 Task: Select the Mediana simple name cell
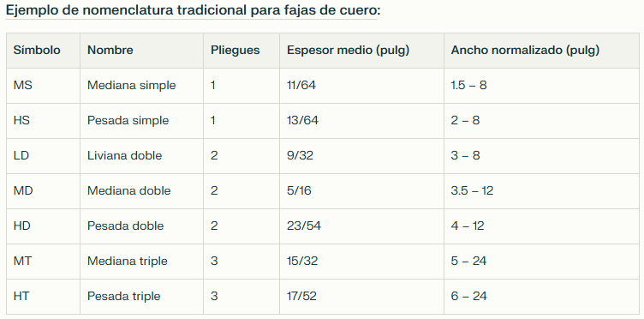pyautogui.click(x=141, y=86)
